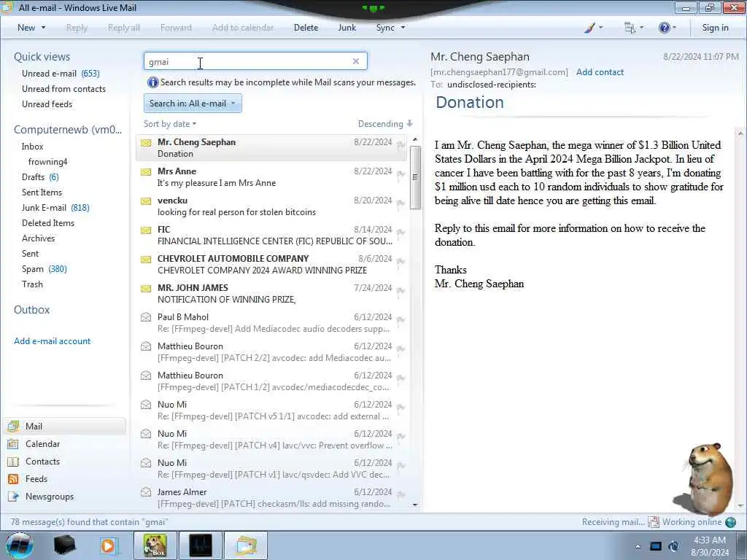
Task: Select the Mrs Anne message
Action: pos(271,177)
